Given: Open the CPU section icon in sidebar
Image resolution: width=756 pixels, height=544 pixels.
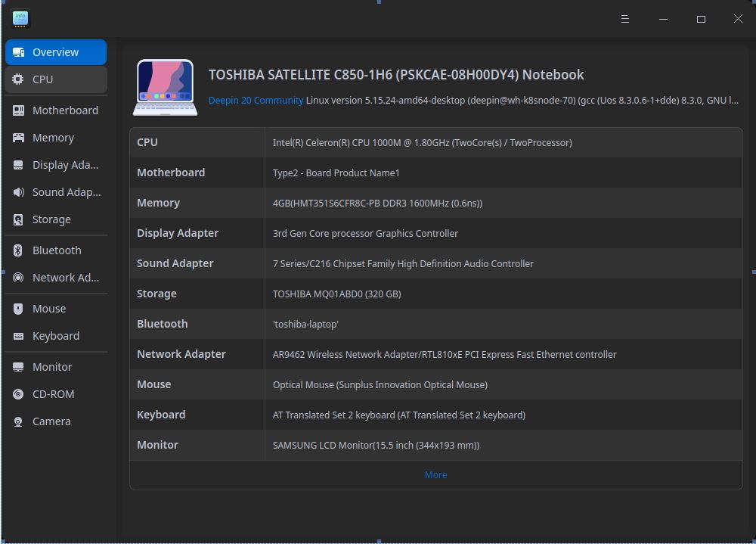Looking at the screenshot, I should [x=18, y=79].
